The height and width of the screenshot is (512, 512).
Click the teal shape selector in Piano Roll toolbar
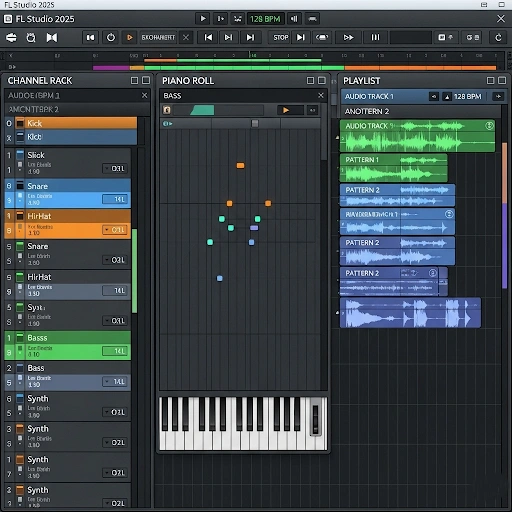pos(203,110)
